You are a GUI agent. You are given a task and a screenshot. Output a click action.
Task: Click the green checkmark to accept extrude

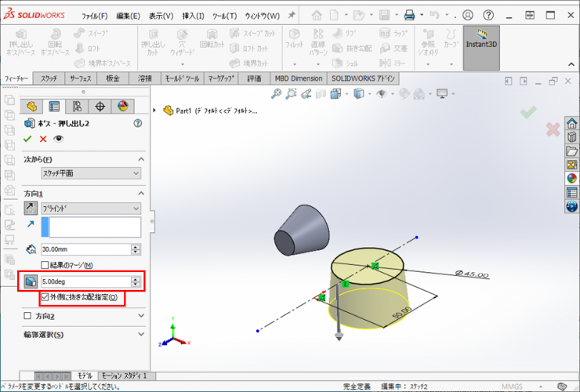[x=28, y=139]
